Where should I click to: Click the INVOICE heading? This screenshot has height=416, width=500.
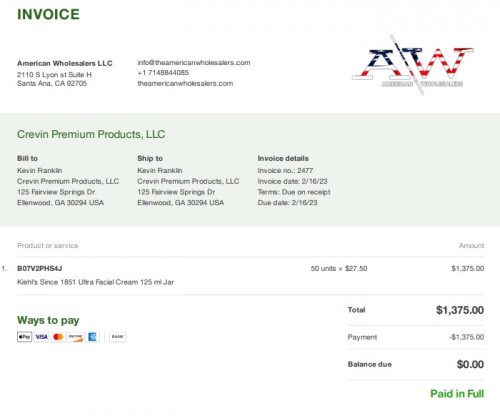click(x=48, y=14)
